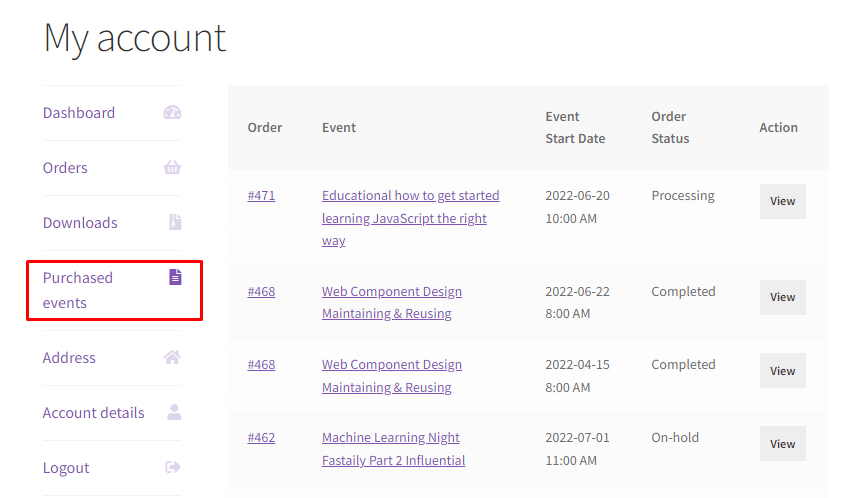Click the Dashboard gauge icon
Viewport: 868px width, 498px height.
click(x=172, y=112)
